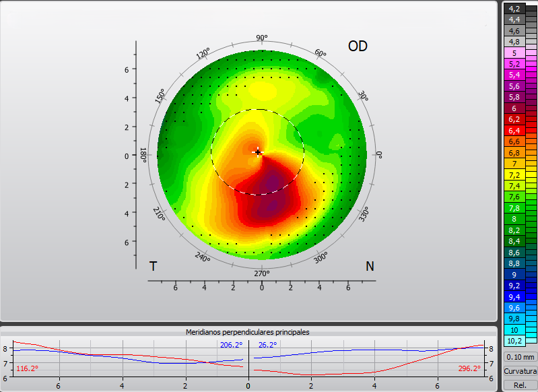Click the red 116.2° meridian value
The width and height of the screenshot is (538, 392).
click(27, 368)
